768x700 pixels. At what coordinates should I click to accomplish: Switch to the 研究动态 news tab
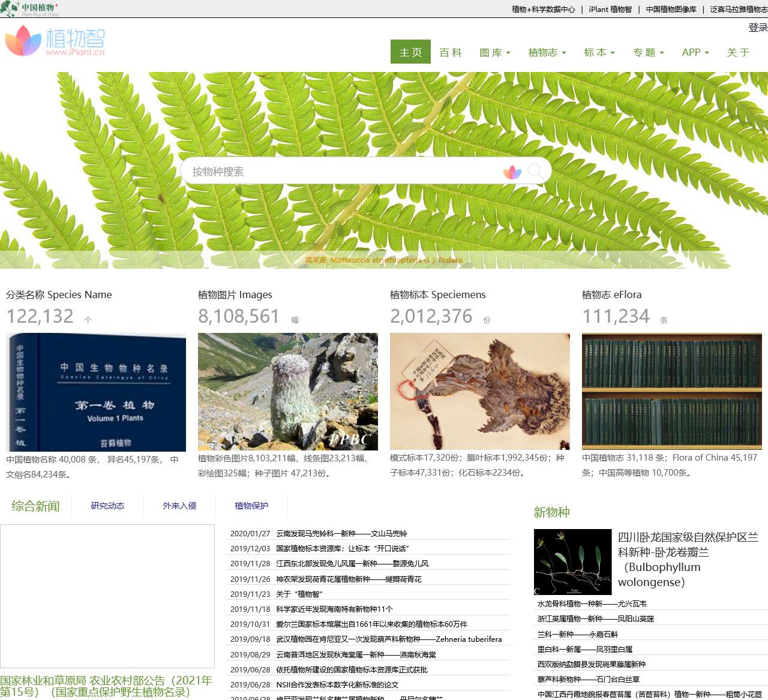[107, 506]
